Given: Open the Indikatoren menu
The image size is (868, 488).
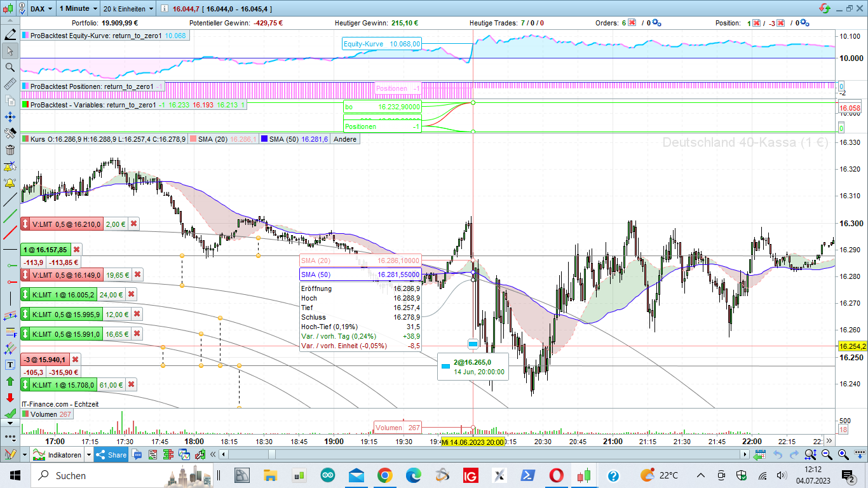Looking at the screenshot, I should coord(61,455).
